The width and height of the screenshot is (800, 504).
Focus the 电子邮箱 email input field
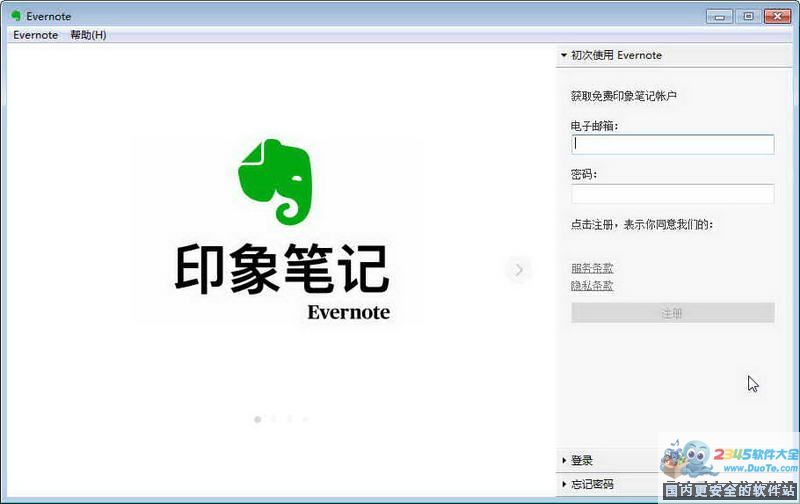click(672, 144)
